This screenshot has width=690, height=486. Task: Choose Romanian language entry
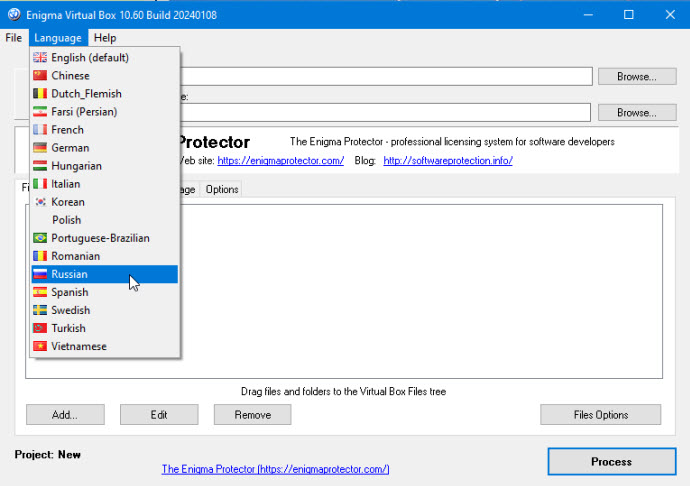[x=105, y=256]
